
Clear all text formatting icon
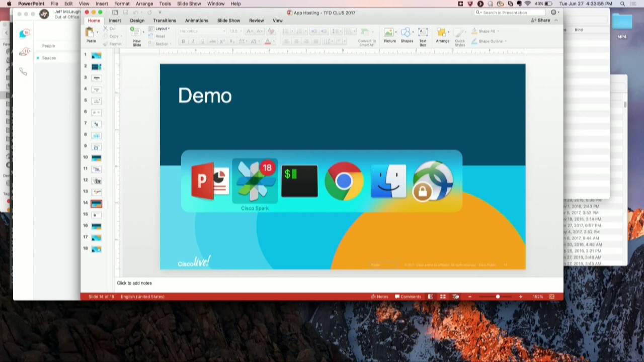pyautogui.click(x=271, y=31)
